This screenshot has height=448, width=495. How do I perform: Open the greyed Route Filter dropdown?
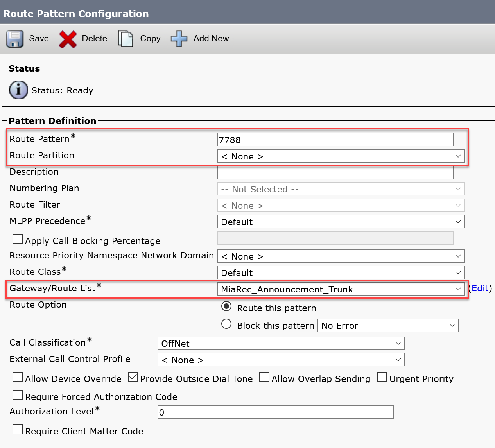pos(341,205)
